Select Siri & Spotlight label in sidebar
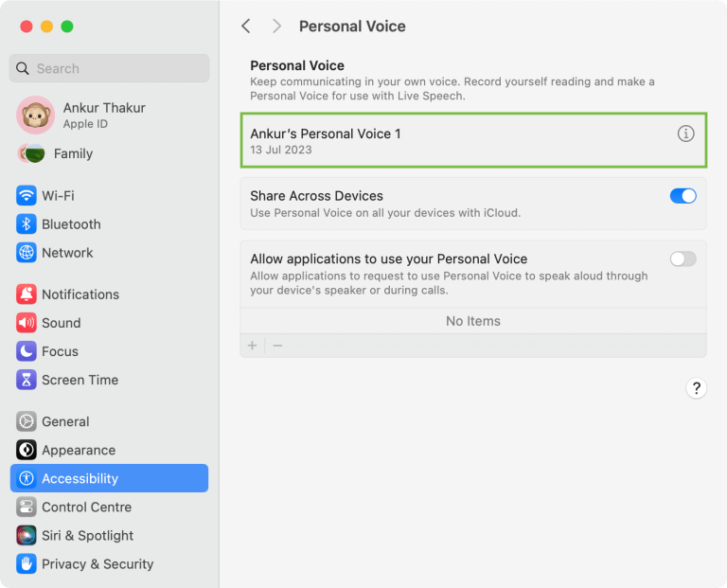 (88, 536)
